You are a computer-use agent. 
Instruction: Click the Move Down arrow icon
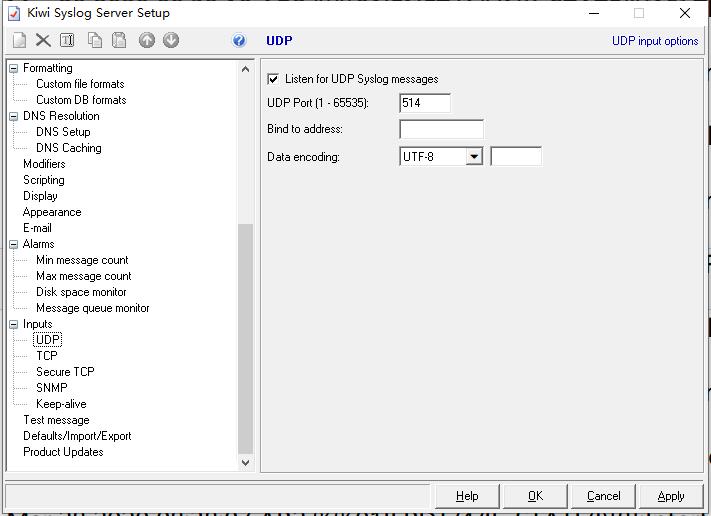click(x=171, y=40)
